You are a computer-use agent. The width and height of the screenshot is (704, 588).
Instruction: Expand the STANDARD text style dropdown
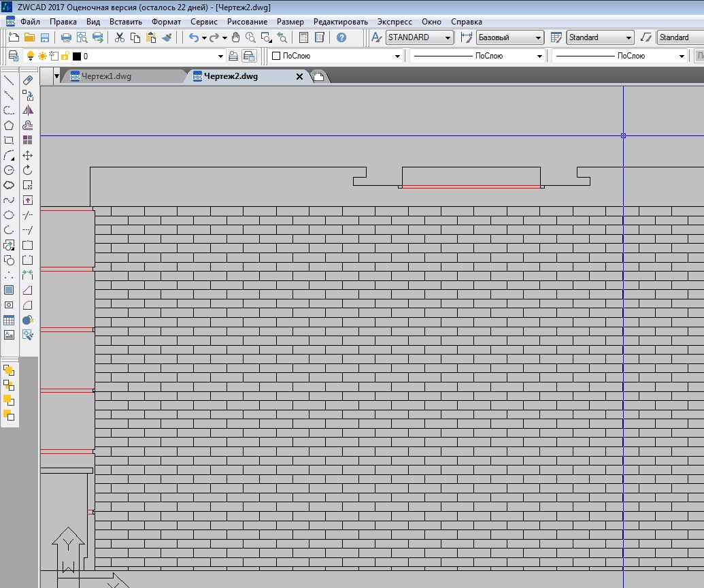point(448,37)
